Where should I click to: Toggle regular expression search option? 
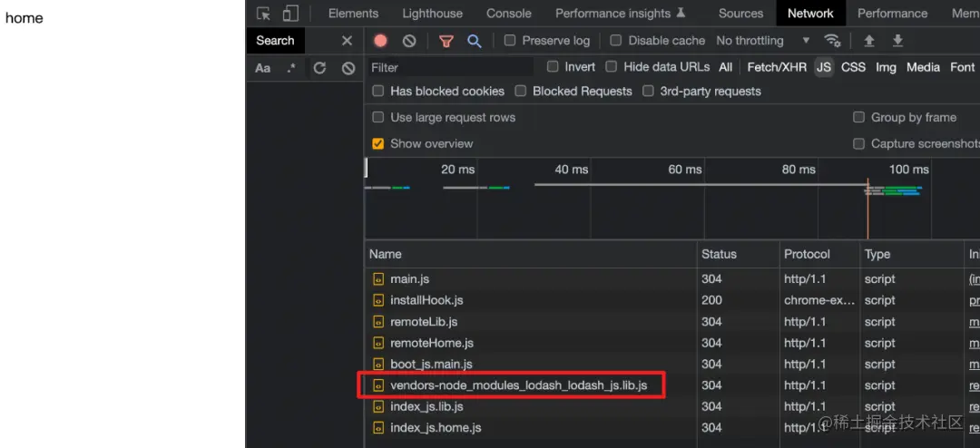291,68
